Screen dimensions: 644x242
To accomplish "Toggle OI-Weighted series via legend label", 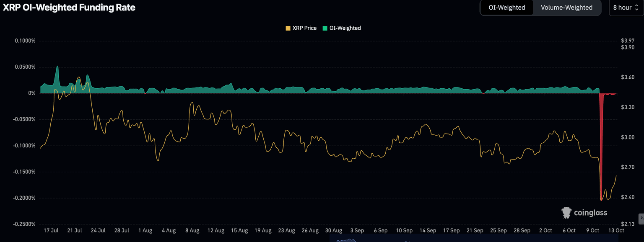I will click(345, 28).
